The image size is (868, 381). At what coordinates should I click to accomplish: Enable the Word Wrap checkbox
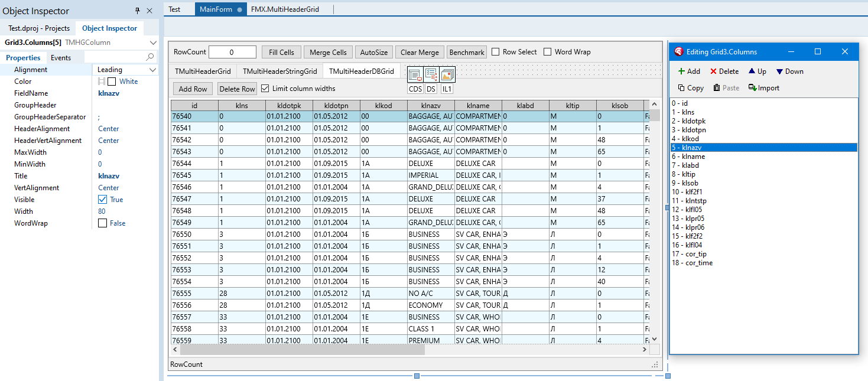(548, 52)
